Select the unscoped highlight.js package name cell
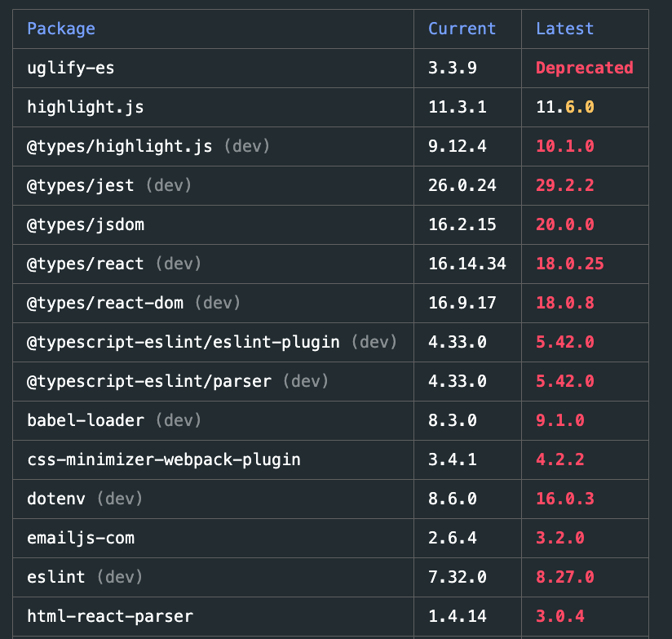This screenshot has width=672, height=639. point(86,107)
